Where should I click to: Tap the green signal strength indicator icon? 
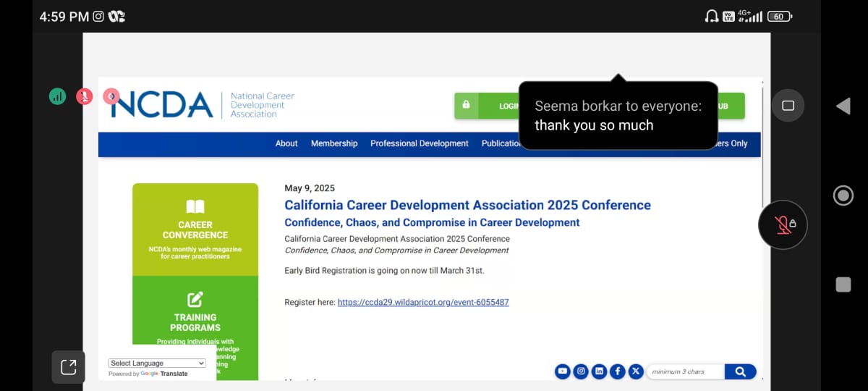click(57, 96)
